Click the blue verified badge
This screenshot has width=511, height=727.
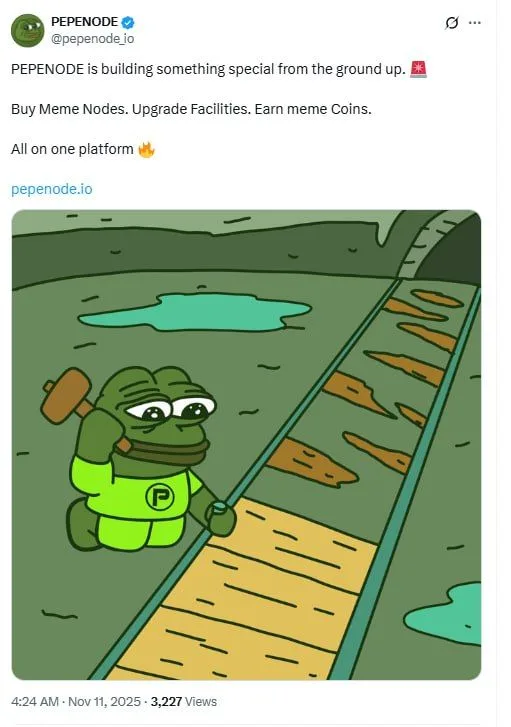point(128,22)
